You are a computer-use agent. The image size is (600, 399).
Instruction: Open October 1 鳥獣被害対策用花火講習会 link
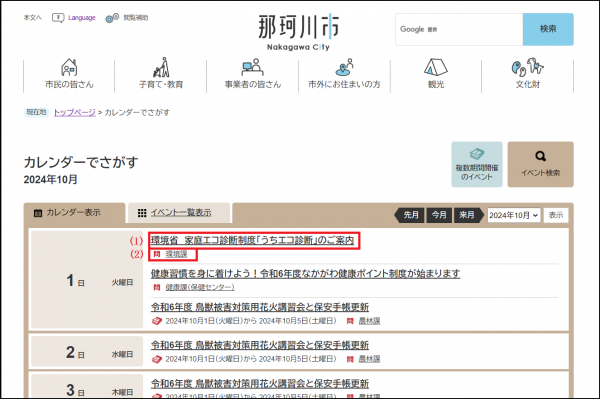coord(260,307)
